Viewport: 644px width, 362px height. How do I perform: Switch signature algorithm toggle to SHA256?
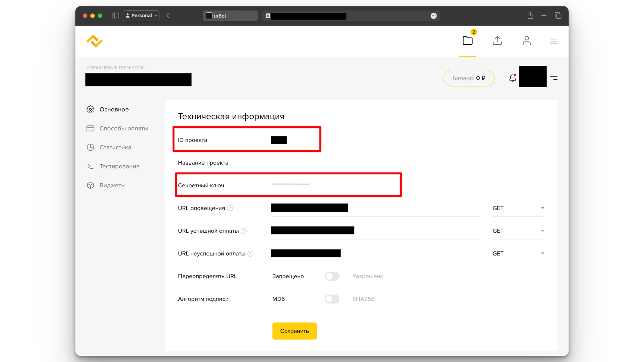click(332, 299)
